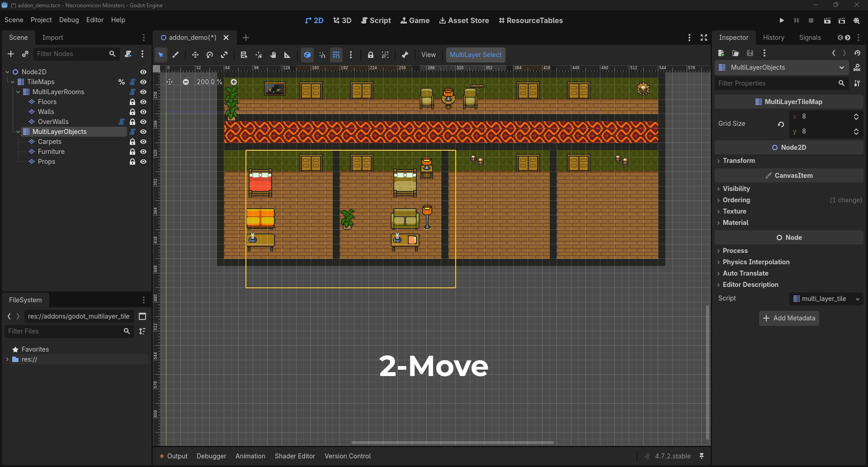Viewport: 868px width, 467px height.
Task: Collapse the MultiLayerRooms tree node
Action: pyautogui.click(x=18, y=92)
